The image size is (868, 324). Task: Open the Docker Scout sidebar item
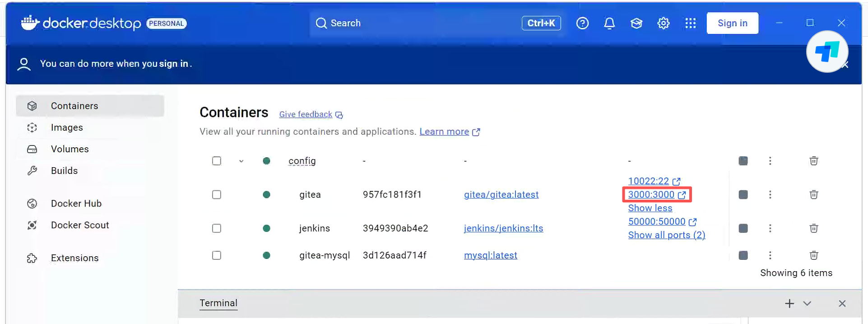90,225
